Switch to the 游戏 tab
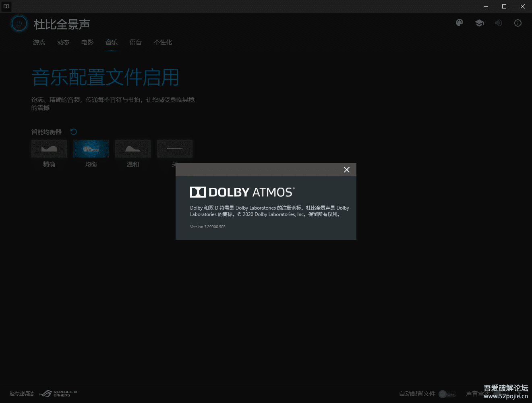 coord(39,42)
